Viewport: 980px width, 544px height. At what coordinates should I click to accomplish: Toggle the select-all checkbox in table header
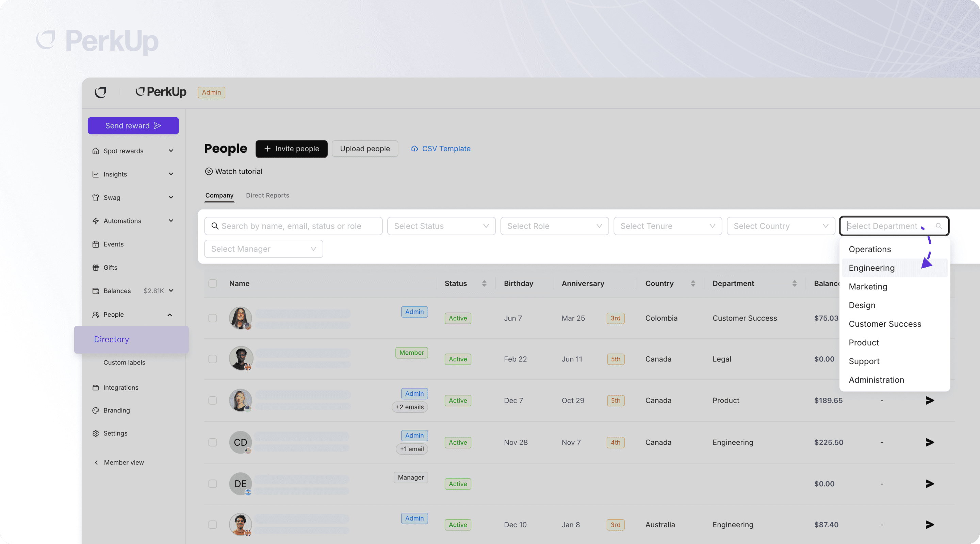[x=213, y=284]
